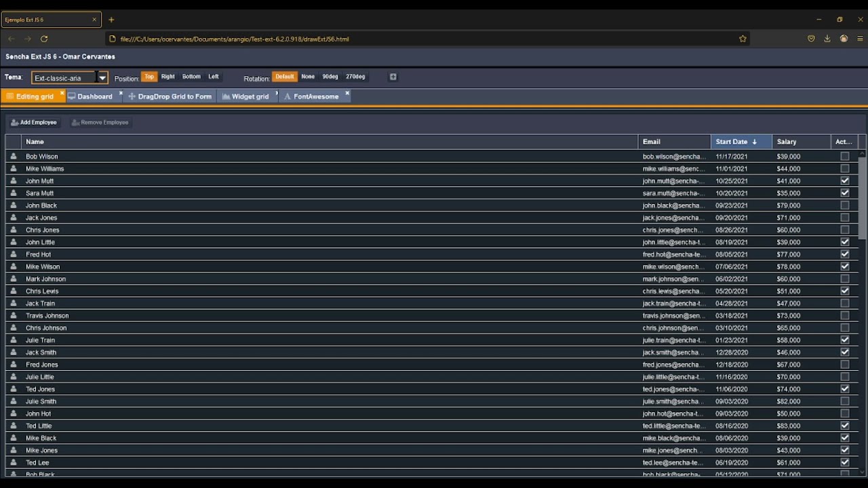Close the FontAwesome tab
Image resolution: width=868 pixels, height=488 pixels.
(x=347, y=93)
